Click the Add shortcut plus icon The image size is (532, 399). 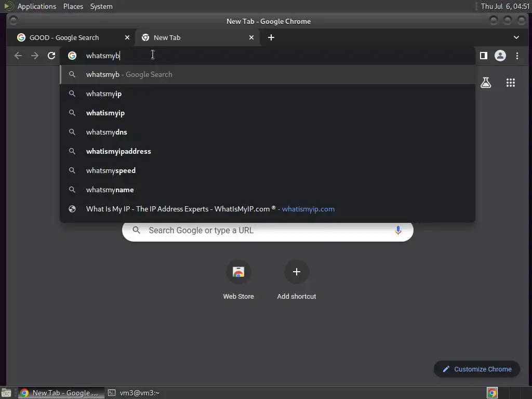[x=297, y=272]
